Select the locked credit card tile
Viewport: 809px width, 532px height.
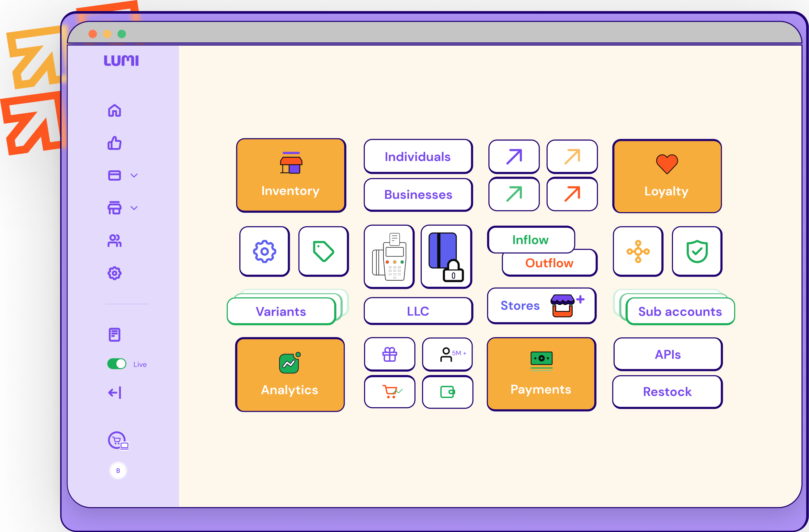point(446,257)
